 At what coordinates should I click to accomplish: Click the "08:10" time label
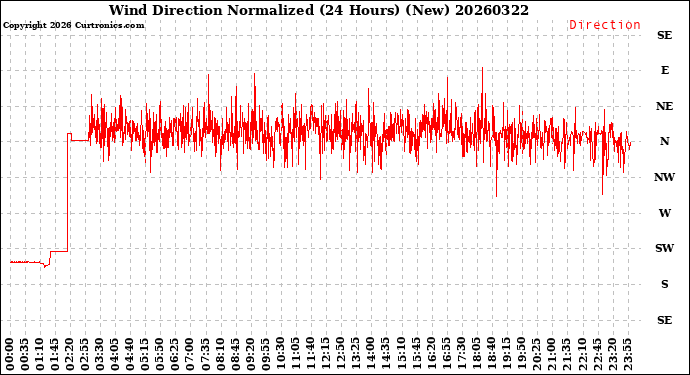click(221, 354)
